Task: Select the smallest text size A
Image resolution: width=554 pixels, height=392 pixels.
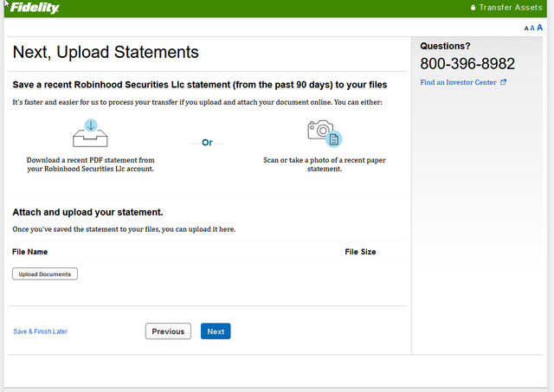Action: pyautogui.click(x=526, y=29)
